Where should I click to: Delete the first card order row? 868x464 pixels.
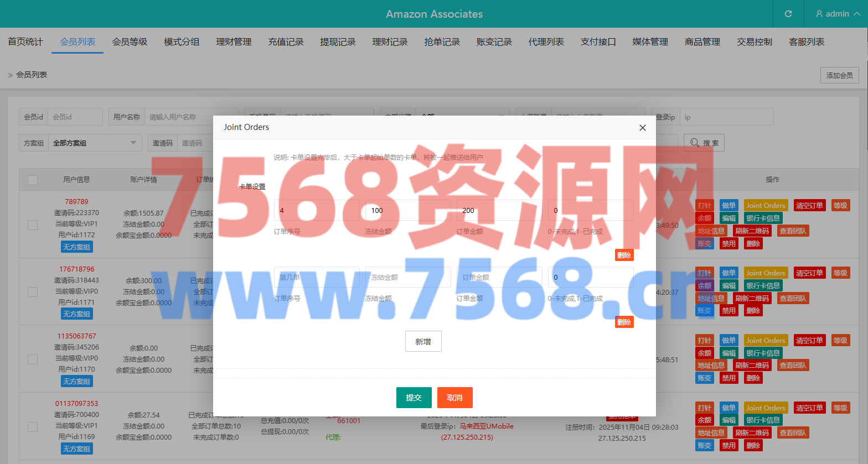click(624, 255)
